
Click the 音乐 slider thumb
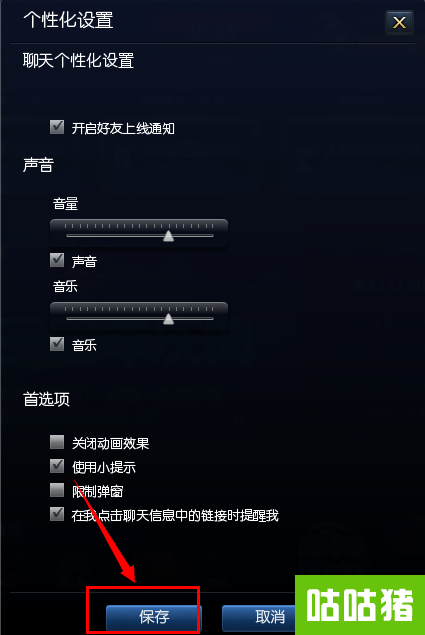coord(168,319)
